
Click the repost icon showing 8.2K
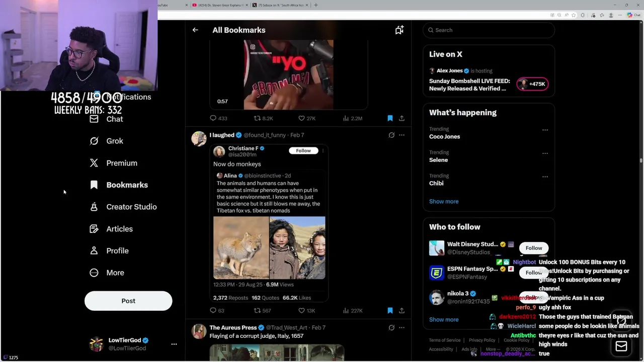click(x=257, y=118)
